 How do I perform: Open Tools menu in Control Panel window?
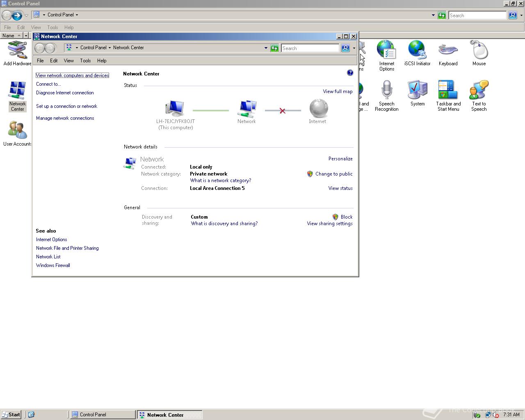[x=52, y=27]
